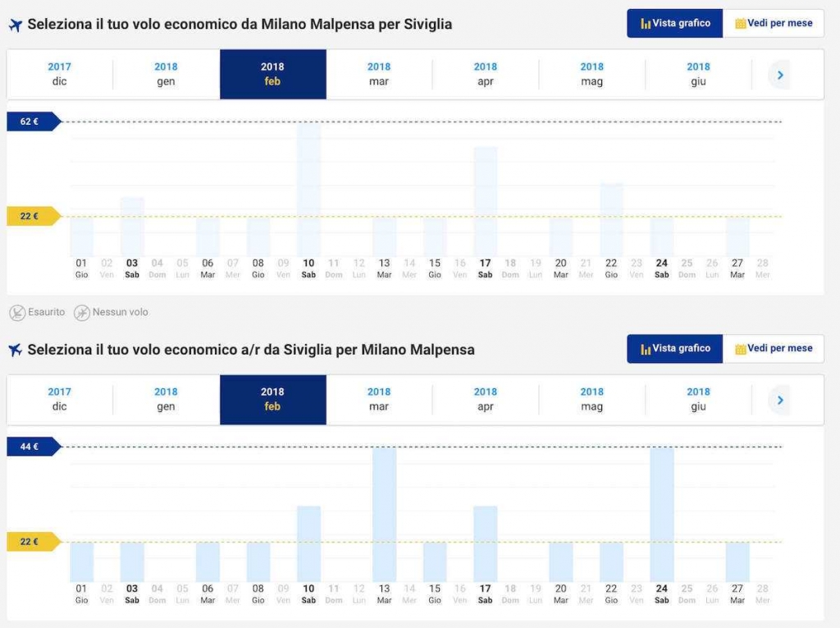Click the Nessun volo no-flight legend icon
The height and width of the screenshot is (628, 840).
tap(82, 312)
